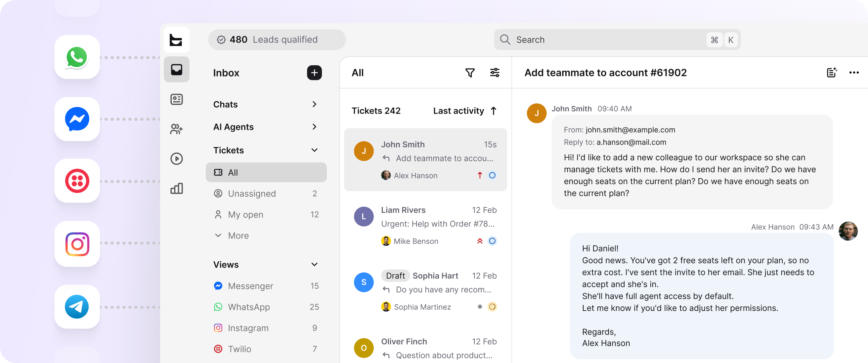Click Liam Rivers ticket open status circle
This screenshot has height=363, width=868.
pos(492,241)
